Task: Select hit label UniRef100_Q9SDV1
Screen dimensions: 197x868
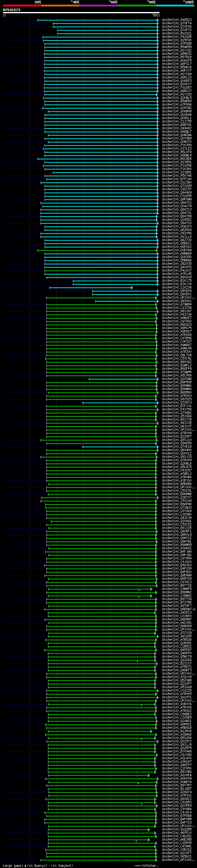Action: click(177, 301)
